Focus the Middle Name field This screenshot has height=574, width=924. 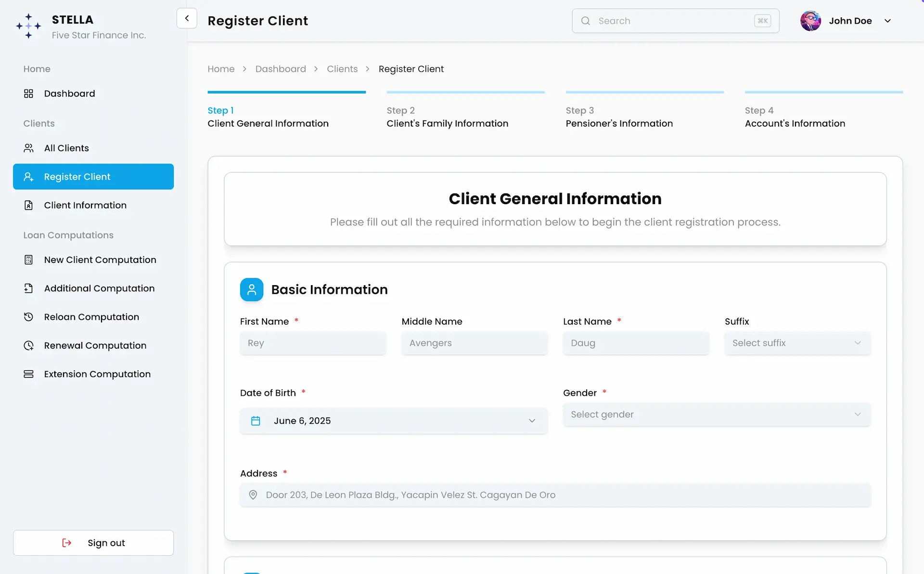tap(475, 343)
